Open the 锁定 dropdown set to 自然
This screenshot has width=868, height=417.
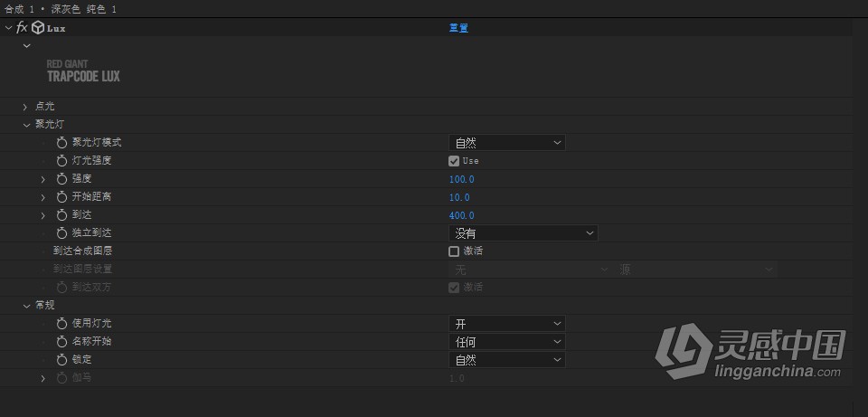point(506,360)
